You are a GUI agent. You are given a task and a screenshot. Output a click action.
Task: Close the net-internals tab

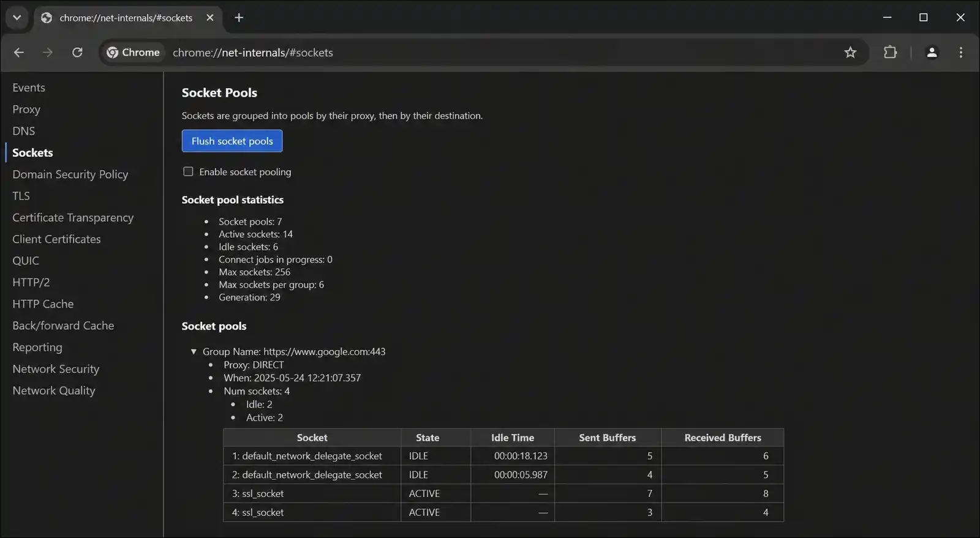210,18
